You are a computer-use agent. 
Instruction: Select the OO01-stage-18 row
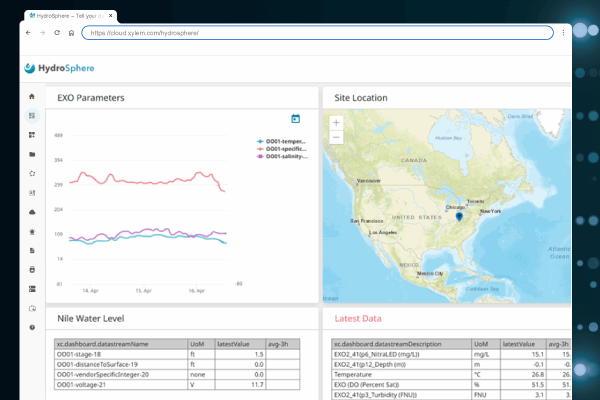pyautogui.click(x=177, y=354)
